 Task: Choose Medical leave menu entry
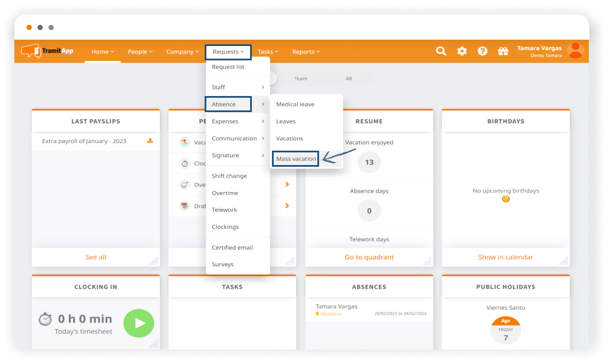(x=295, y=105)
